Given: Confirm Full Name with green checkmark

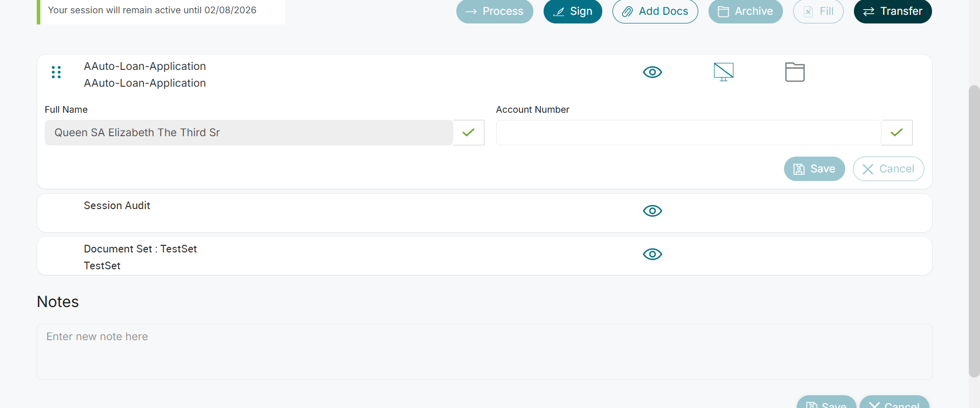Looking at the screenshot, I should (x=469, y=133).
